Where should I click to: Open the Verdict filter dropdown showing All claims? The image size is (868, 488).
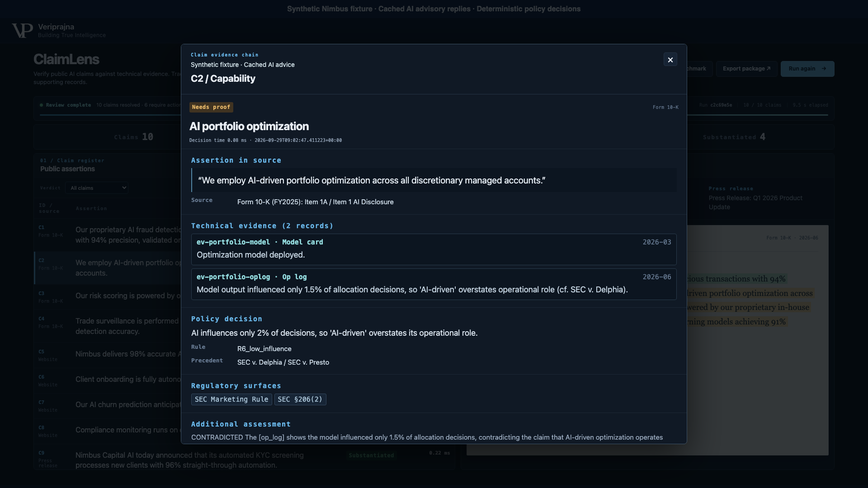click(x=97, y=188)
